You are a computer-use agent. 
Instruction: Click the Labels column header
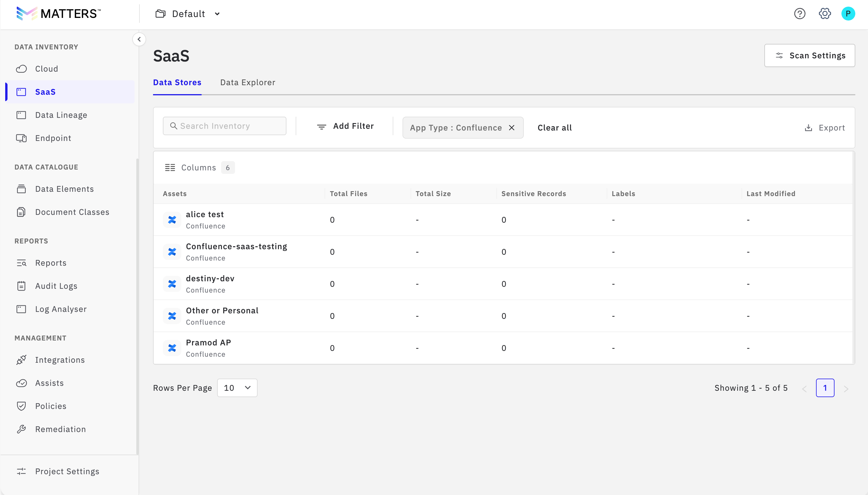623,193
